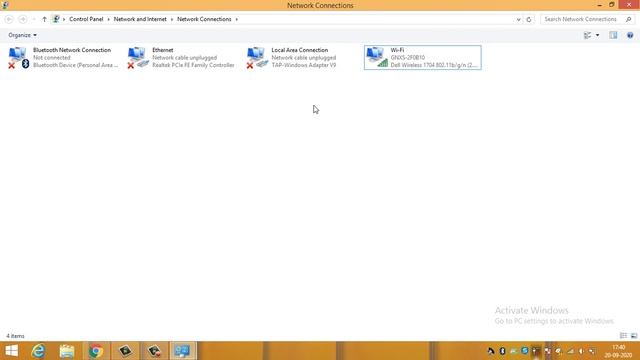640x360 pixels.
Task: Go forward with the Forward arrow
Action: click(x=23, y=19)
